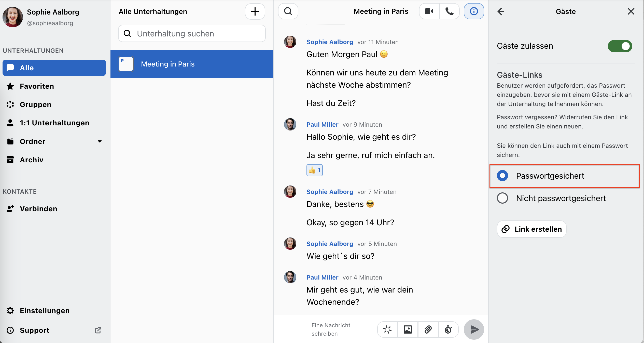Show the Gruppen conversations
This screenshot has height=343, width=644.
click(x=54, y=104)
